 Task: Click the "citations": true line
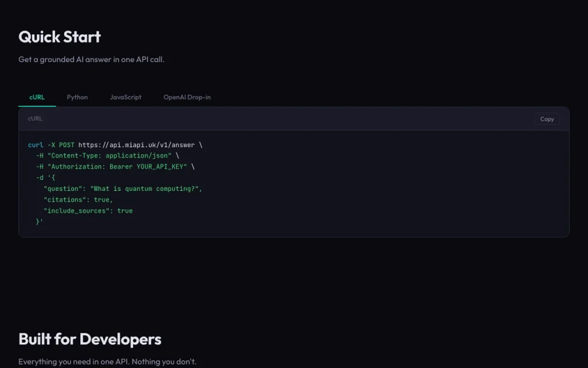coord(78,200)
